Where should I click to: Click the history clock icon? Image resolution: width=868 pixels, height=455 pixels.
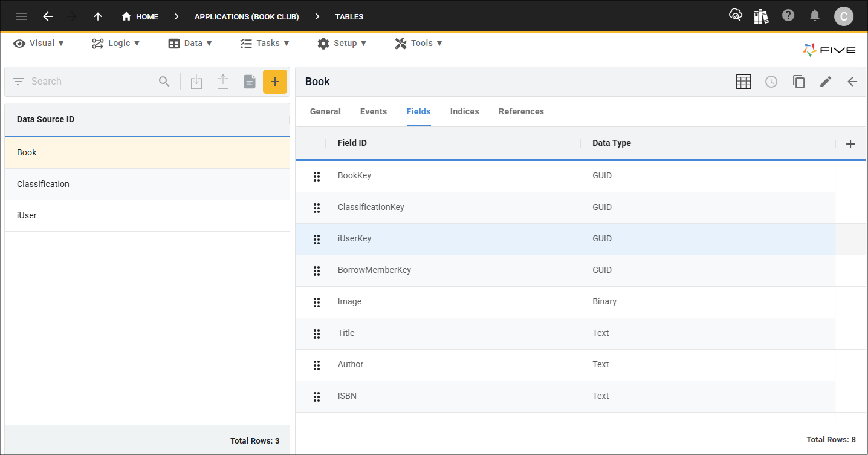point(771,82)
